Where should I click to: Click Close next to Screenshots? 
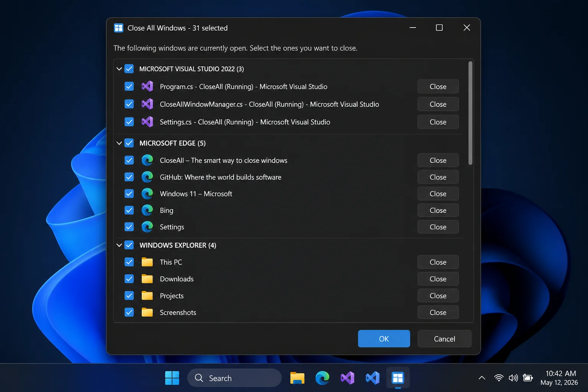[438, 312]
